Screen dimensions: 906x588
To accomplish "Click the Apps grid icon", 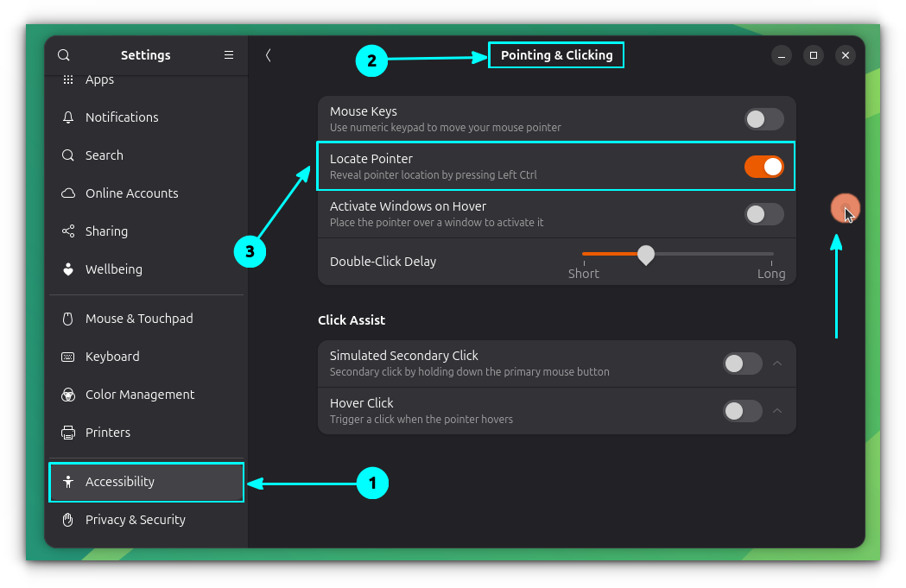I will [68, 79].
